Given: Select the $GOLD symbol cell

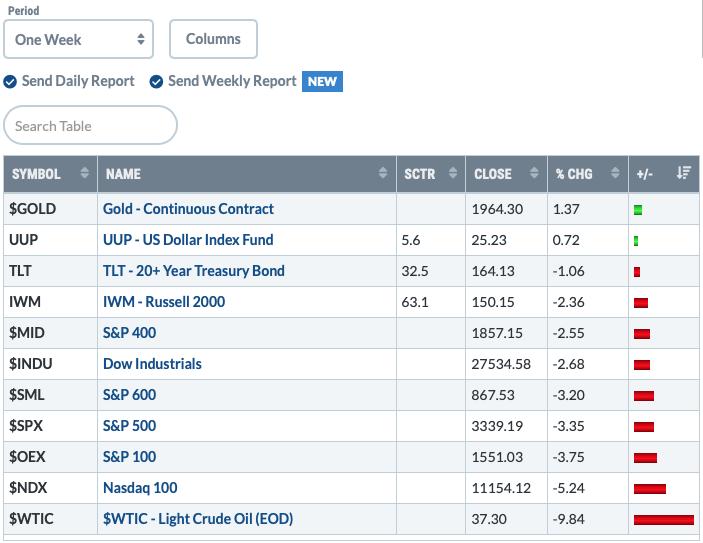Looking at the screenshot, I should pos(50,209).
